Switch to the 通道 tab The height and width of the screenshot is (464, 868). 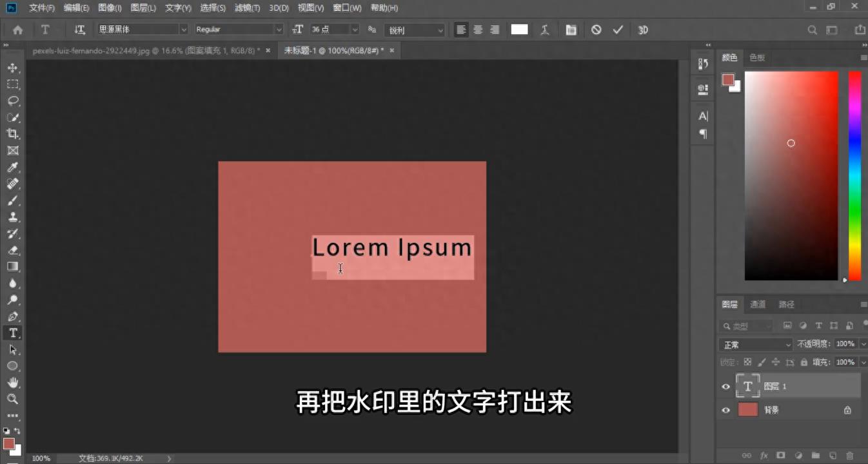tap(758, 304)
